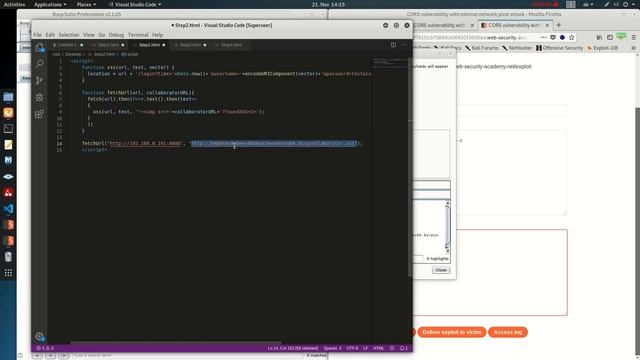Click the Access log button

pos(508,332)
